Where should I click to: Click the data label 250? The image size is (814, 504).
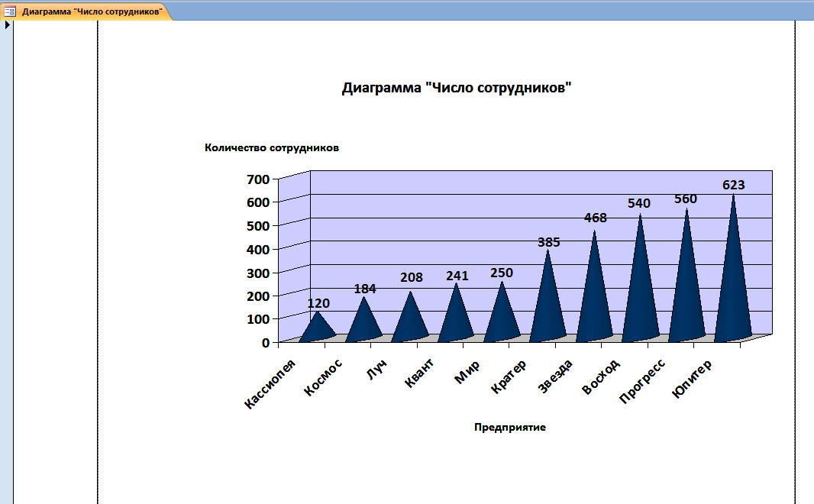[x=502, y=273]
